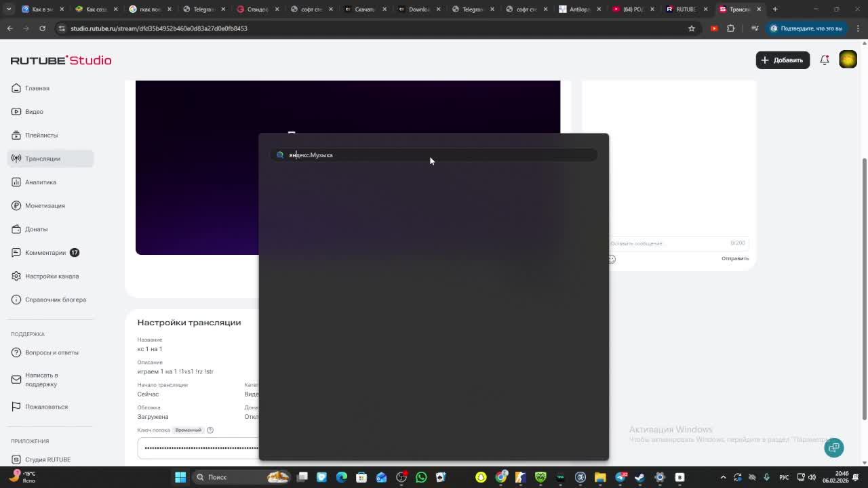Switch to the (64) YouTube tab
Viewport: 868px width, 488px height.
(632, 9)
